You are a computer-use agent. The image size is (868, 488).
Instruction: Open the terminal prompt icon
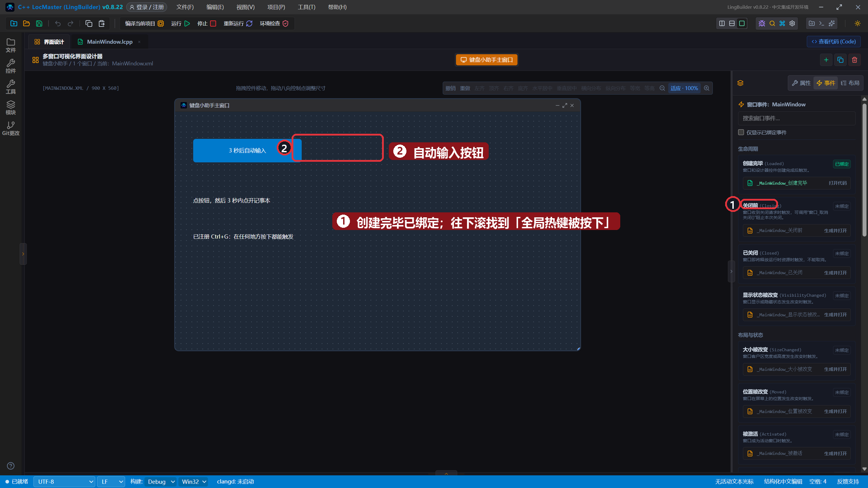tap(821, 23)
